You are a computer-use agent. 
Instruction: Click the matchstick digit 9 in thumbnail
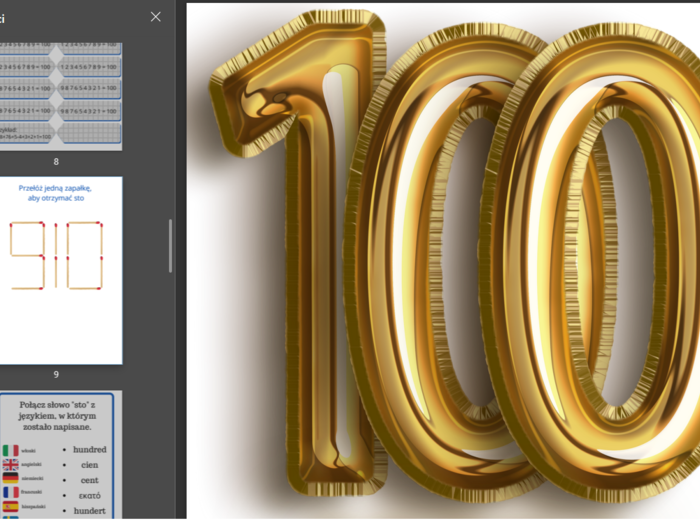click(27, 256)
